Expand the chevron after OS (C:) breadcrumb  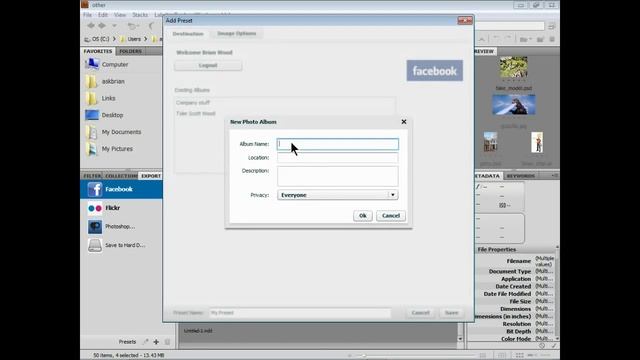(114, 39)
